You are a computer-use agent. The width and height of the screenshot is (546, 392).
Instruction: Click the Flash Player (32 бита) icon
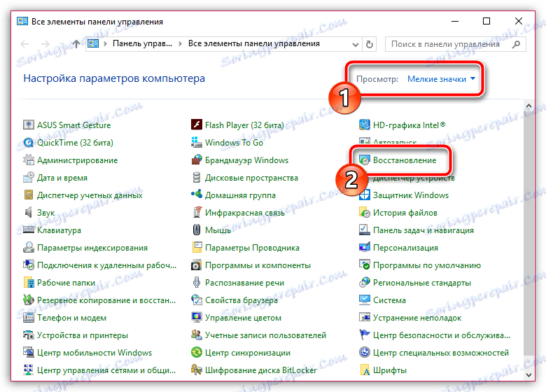click(x=197, y=125)
